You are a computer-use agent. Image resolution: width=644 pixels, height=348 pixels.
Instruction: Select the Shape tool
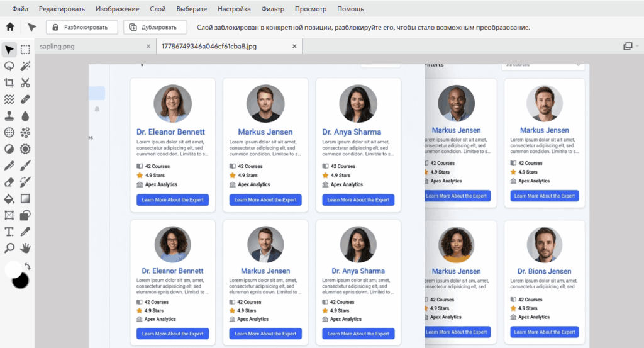(25, 215)
